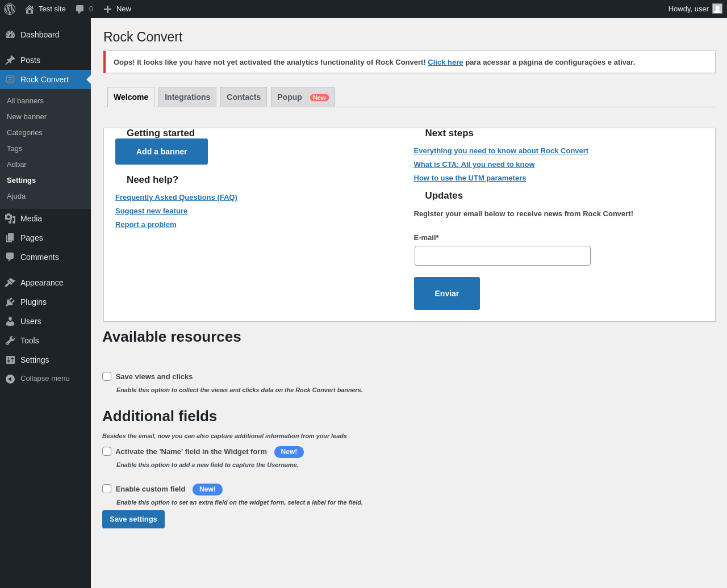Click the Posts pushpin icon
Image resolution: width=727 pixels, height=588 pixels.
10,60
